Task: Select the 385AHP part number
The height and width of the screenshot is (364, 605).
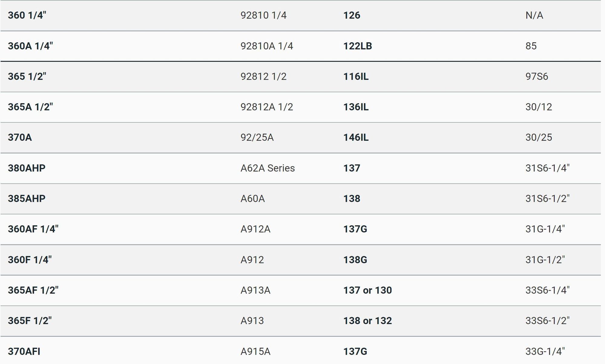Action: 27,199
